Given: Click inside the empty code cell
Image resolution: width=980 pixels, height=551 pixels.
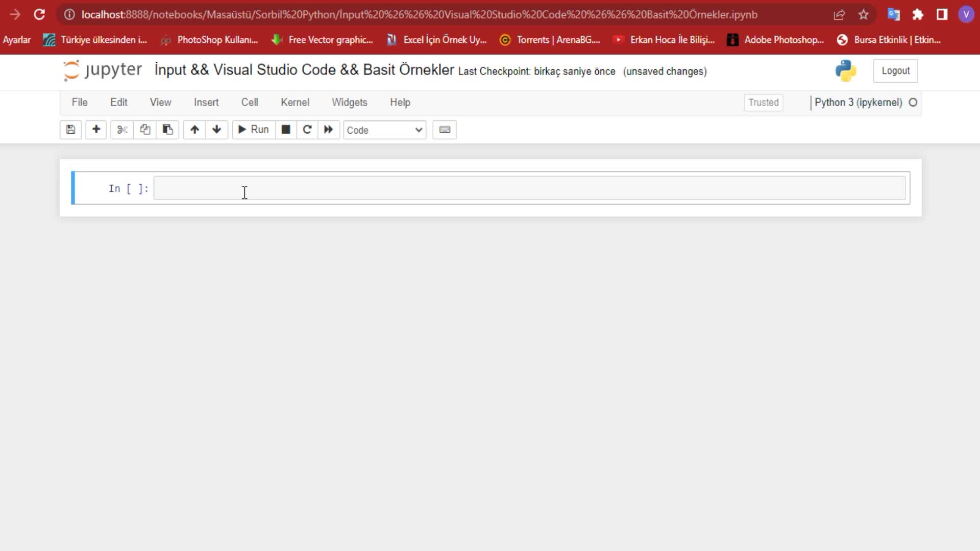Looking at the screenshot, I should (x=529, y=188).
